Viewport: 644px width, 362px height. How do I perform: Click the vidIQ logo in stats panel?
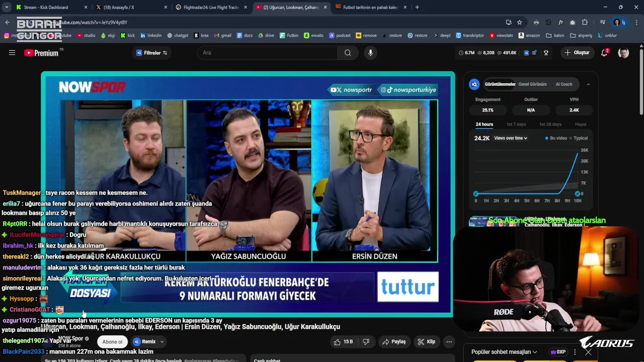[x=474, y=84]
